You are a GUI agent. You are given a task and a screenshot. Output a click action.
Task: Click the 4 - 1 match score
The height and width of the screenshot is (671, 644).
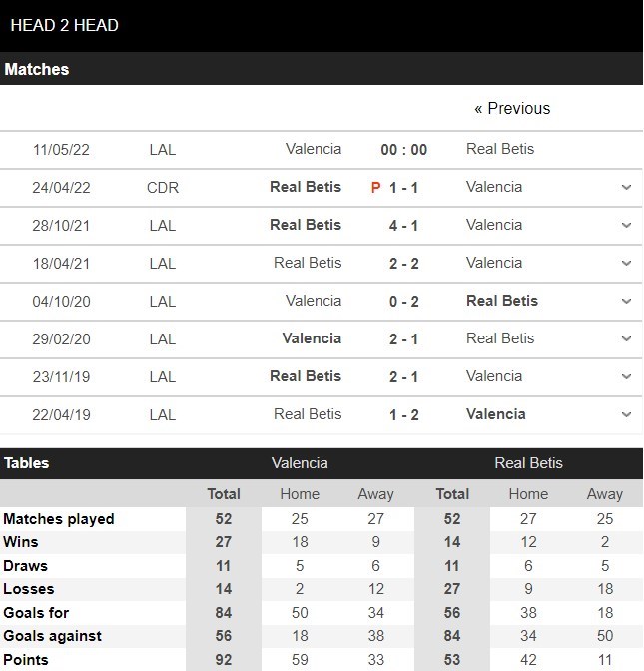pos(403,226)
